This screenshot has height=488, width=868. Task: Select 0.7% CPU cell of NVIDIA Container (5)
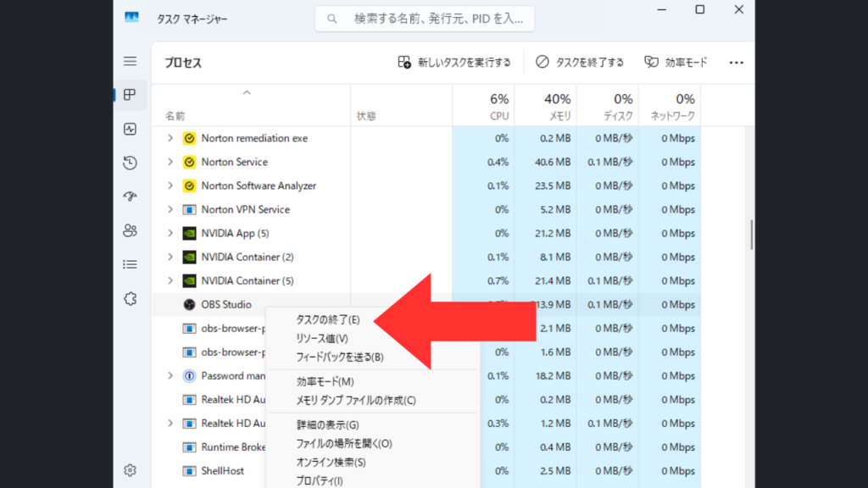tap(483, 281)
